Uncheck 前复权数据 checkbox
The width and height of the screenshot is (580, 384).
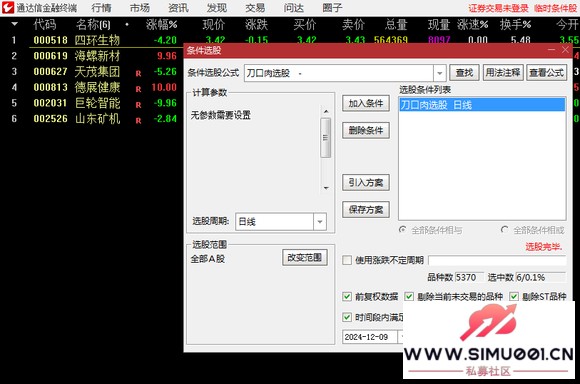(347, 297)
